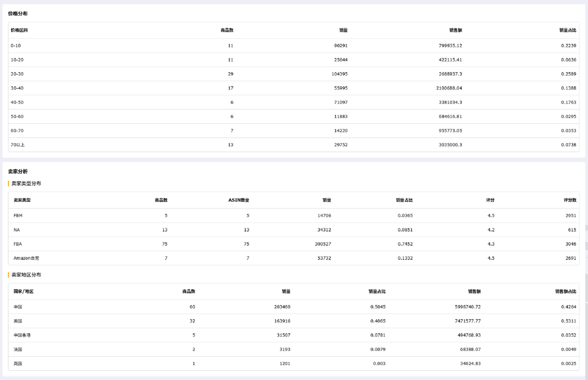Select the 60-70 price range cell

tap(17, 131)
